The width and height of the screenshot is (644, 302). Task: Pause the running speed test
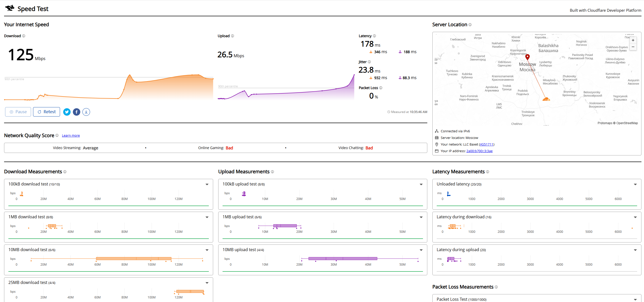pyautogui.click(x=18, y=112)
